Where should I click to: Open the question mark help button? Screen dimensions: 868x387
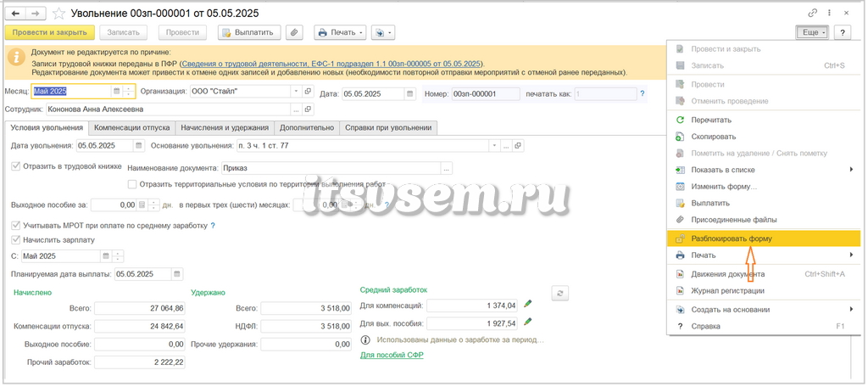(842, 33)
